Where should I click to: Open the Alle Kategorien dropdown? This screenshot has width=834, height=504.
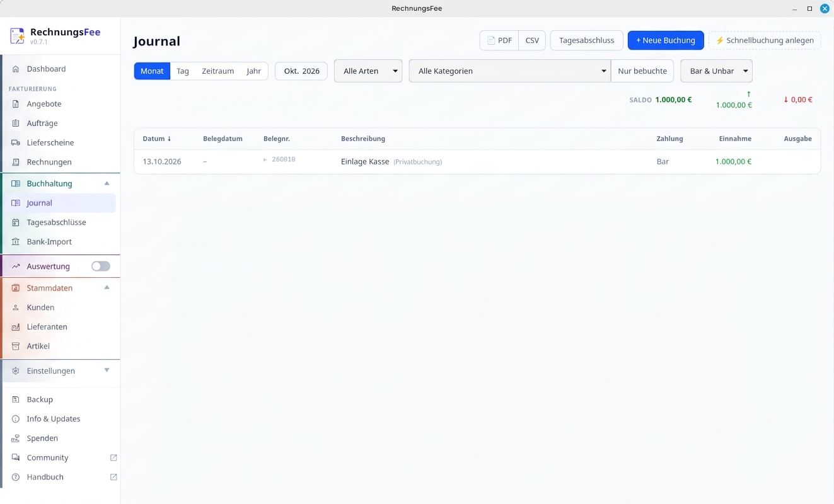point(510,71)
